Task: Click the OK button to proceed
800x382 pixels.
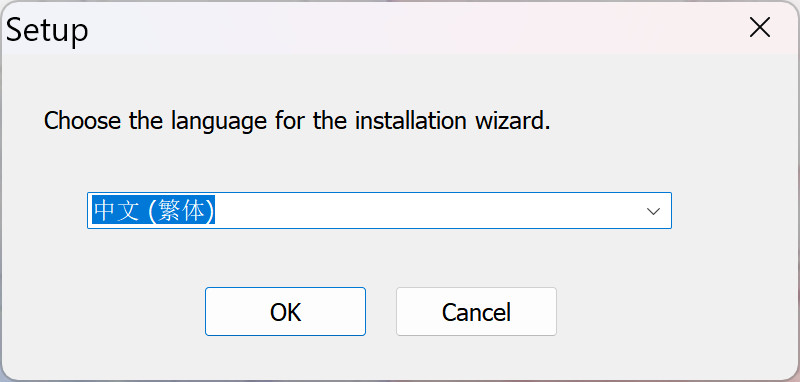Action: point(285,312)
